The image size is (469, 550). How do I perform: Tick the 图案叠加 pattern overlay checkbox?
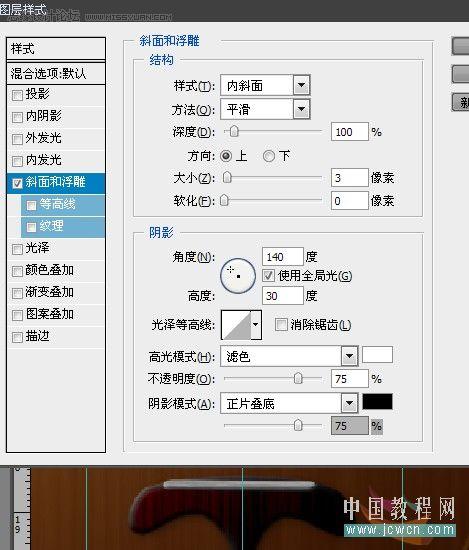(17, 315)
